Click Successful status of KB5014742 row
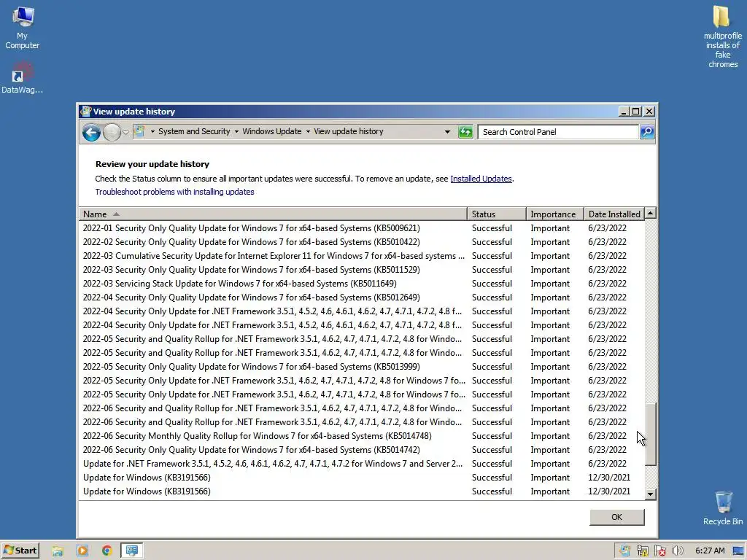This screenshot has width=747, height=560. pos(492,449)
